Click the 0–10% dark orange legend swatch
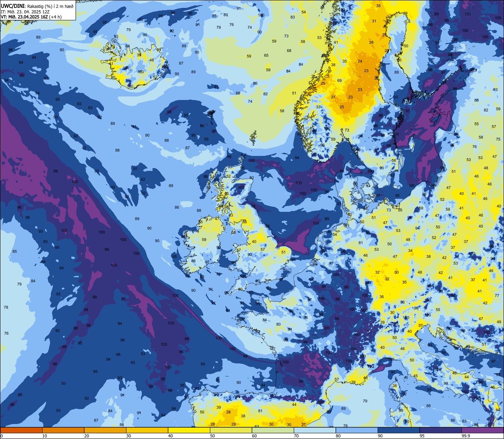Viewport: 504px width, 439px height. (21, 430)
